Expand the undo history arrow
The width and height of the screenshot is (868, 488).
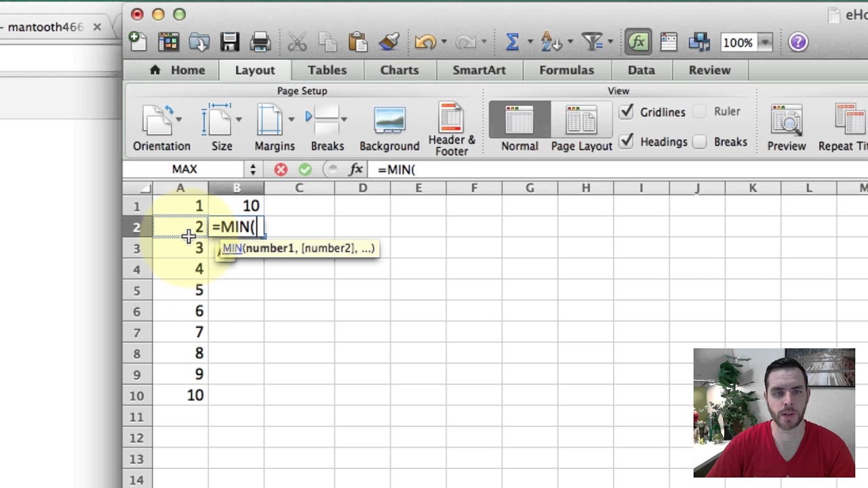tap(444, 42)
